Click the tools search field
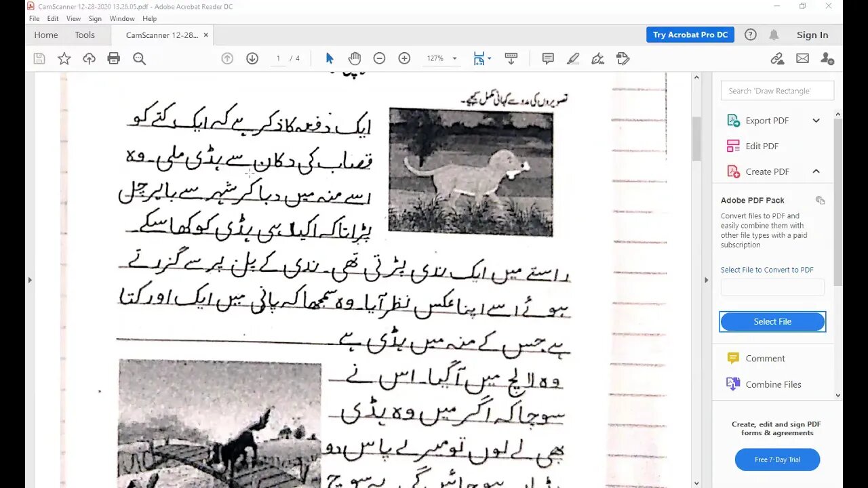This screenshot has width=868, height=488. pyautogui.click(x=777, y=91)
